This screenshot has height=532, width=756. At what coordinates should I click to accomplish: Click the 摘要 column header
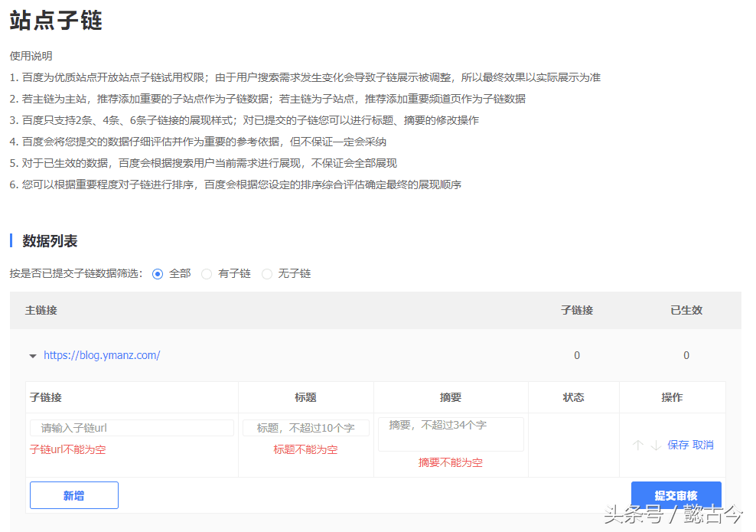(451, 397)
